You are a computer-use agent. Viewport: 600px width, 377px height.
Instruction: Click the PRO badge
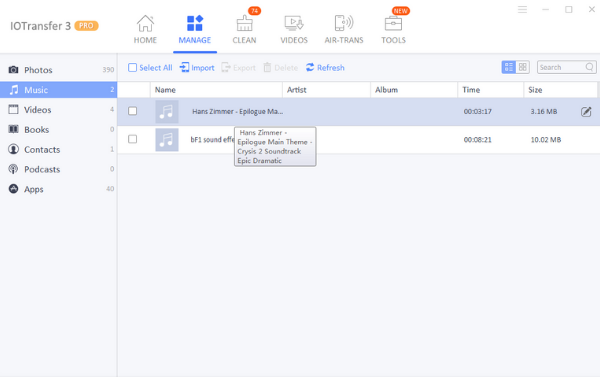[86, 26]
